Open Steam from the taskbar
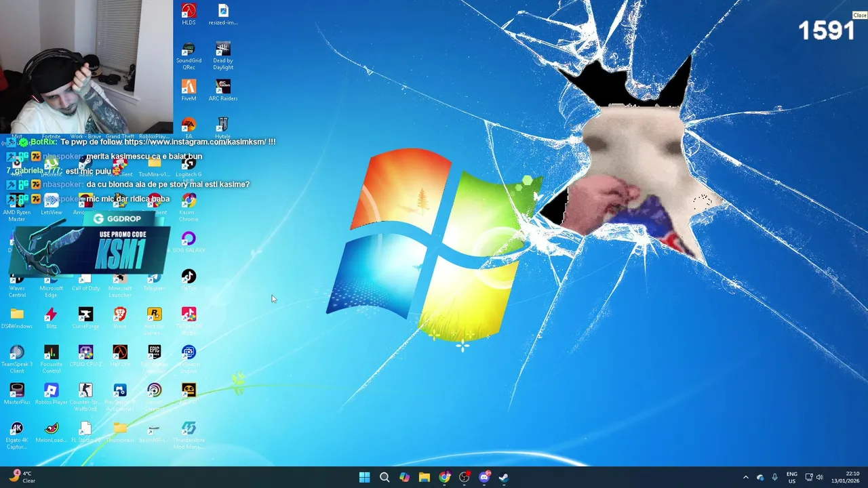The width and height of the screenshot is (868, 488). coord(504,477)
